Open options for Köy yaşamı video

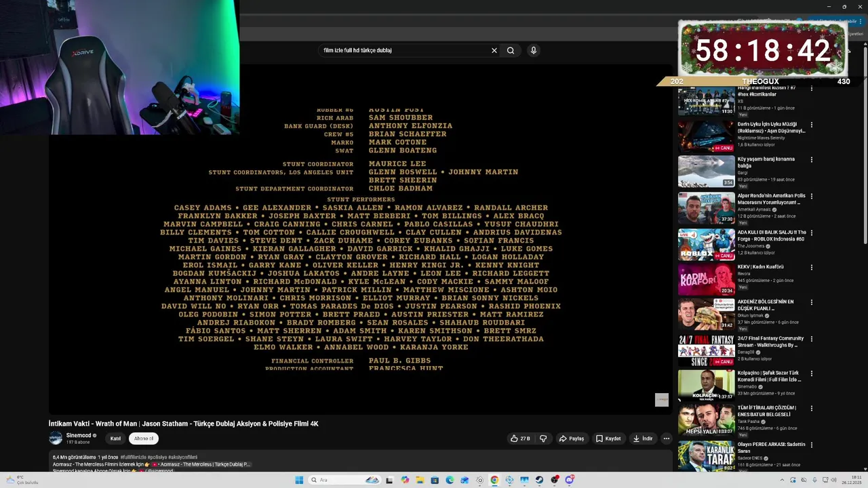pos(812,160)
